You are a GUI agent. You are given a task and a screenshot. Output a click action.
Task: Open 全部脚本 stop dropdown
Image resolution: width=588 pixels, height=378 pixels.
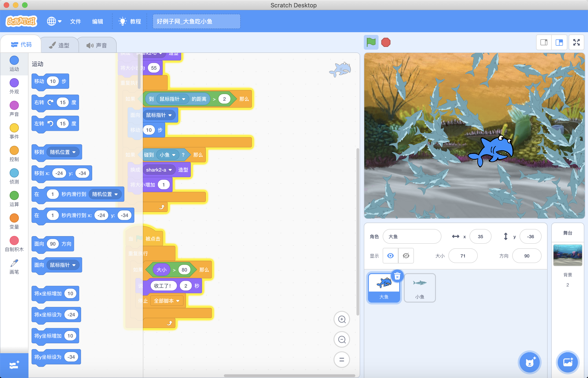pos(167,301)
